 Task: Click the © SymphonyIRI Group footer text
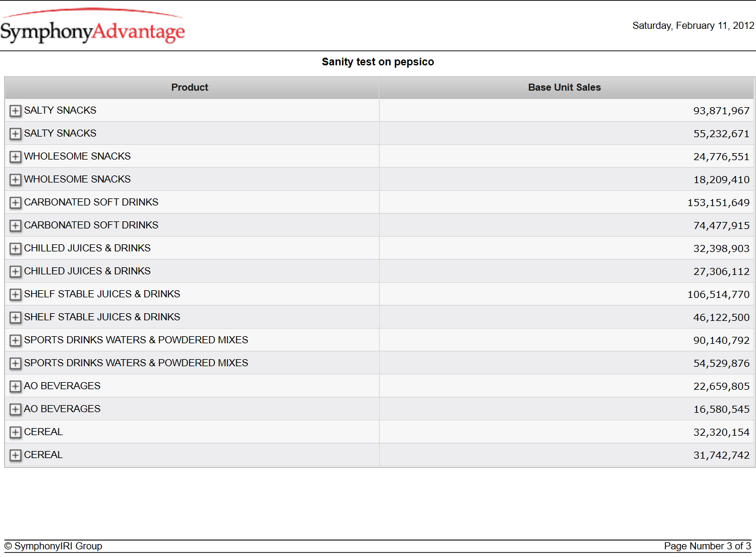click(x=54, y=546)
